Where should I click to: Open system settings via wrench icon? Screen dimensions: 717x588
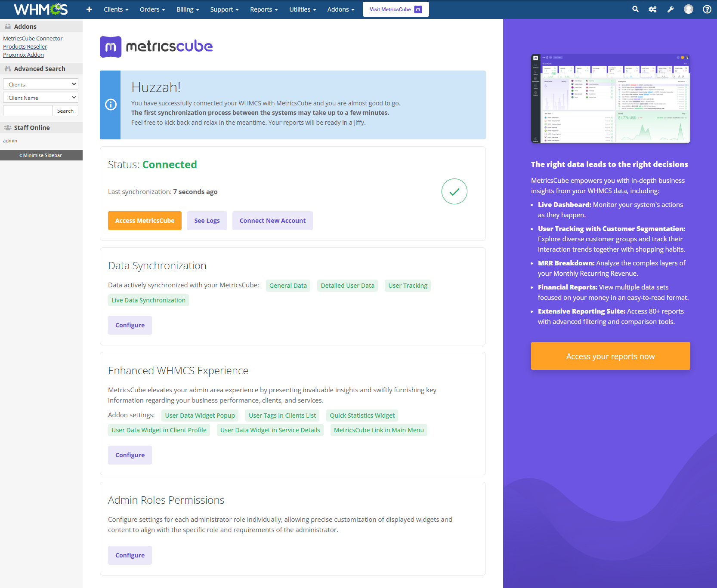click(670, 9)
